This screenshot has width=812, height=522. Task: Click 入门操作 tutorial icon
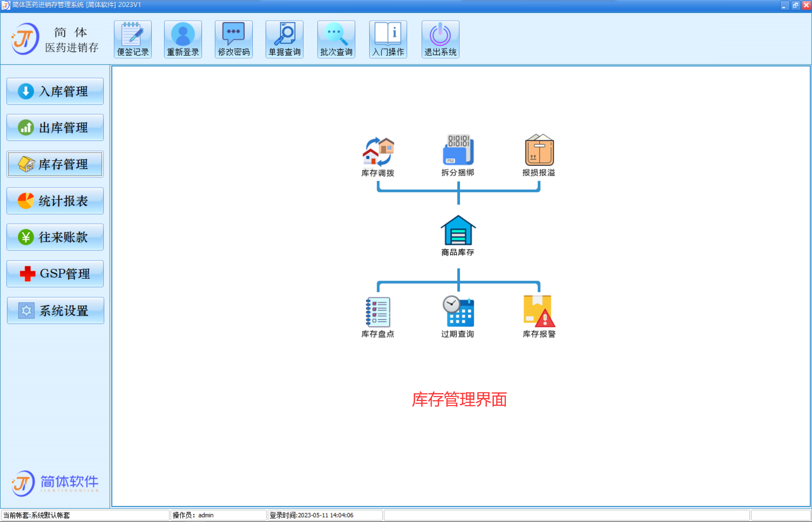click(387, 38)
